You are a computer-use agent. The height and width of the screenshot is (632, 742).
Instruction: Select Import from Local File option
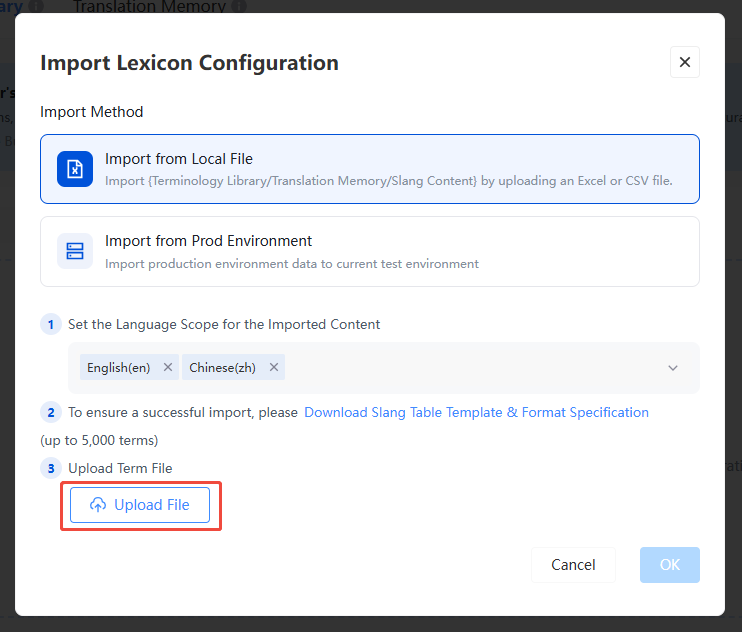pos(370,169)
